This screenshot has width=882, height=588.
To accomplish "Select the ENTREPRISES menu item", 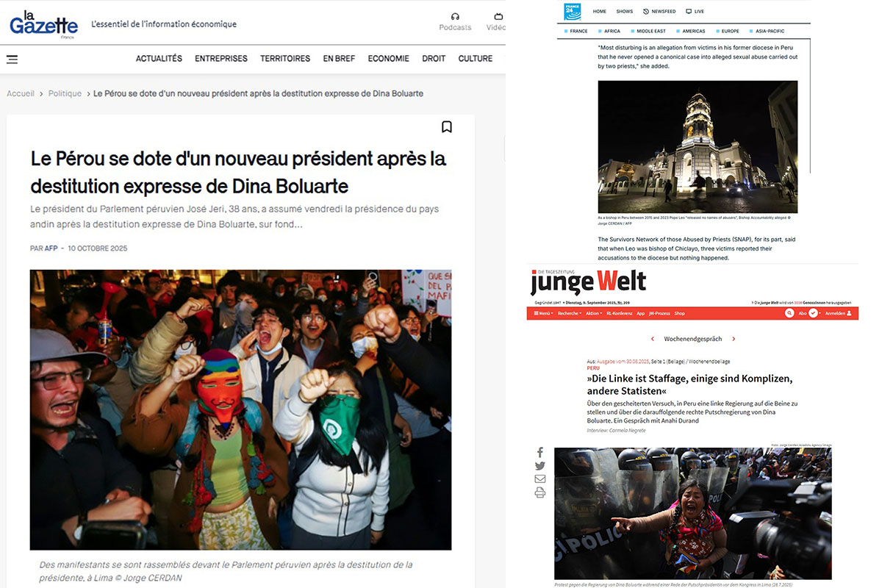I will 221,59.
